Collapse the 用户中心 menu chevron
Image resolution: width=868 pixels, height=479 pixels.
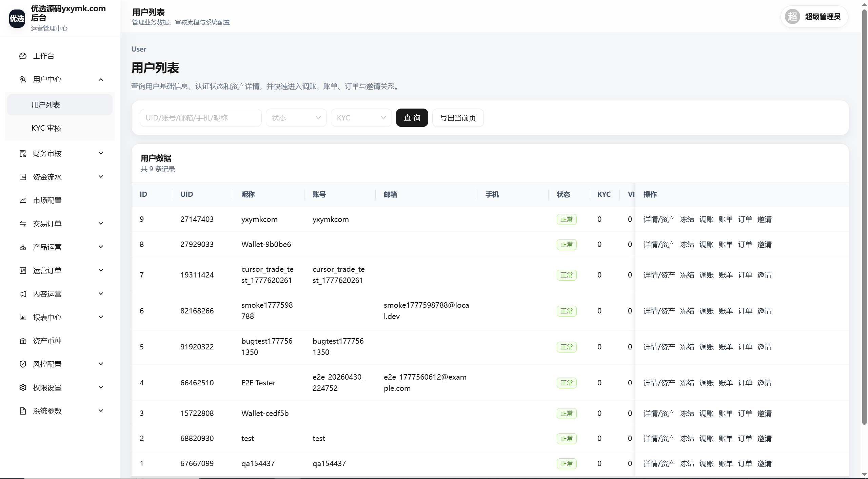[x=101, y=79]
